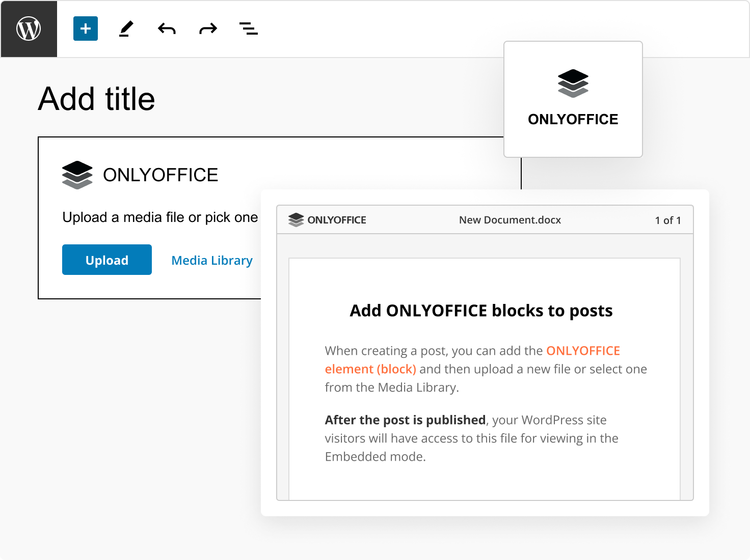Viewport: 750px width, 560px height.
Task: Open the Media Library link
Action: tap(212, 260)
